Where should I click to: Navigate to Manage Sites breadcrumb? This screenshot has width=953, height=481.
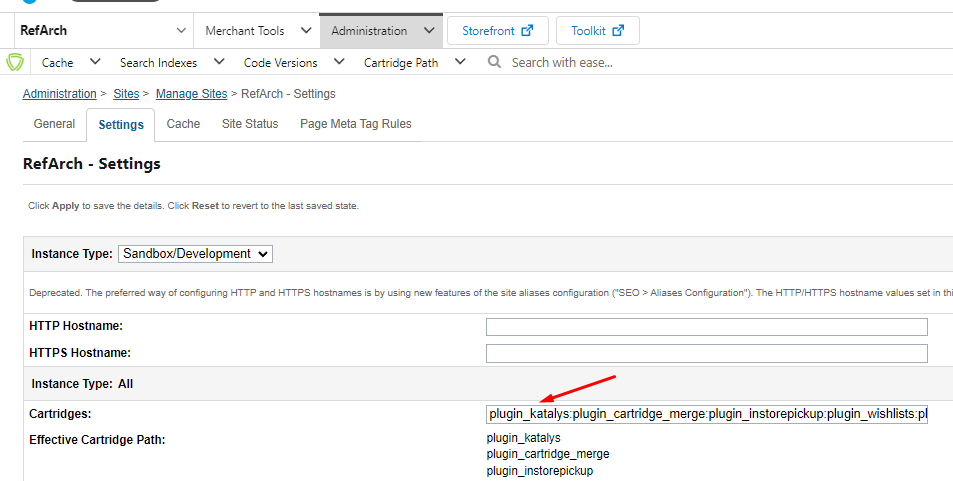tap(191, 94)
